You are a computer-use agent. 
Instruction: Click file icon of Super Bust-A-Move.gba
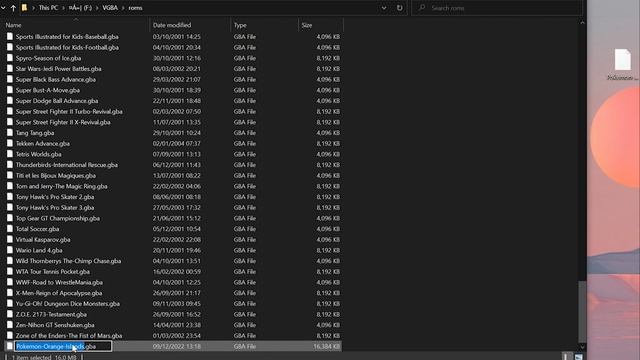(x=10, y=90)
